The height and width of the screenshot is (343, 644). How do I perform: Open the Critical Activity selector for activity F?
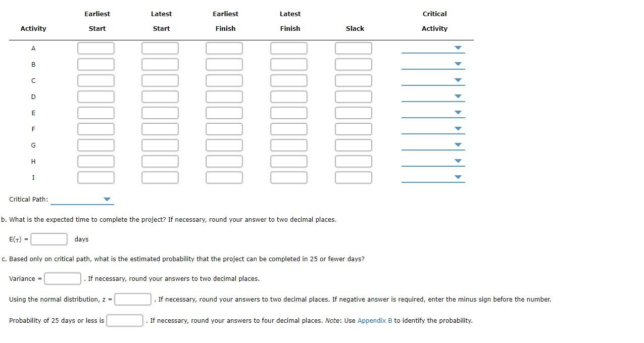[457, 129]
